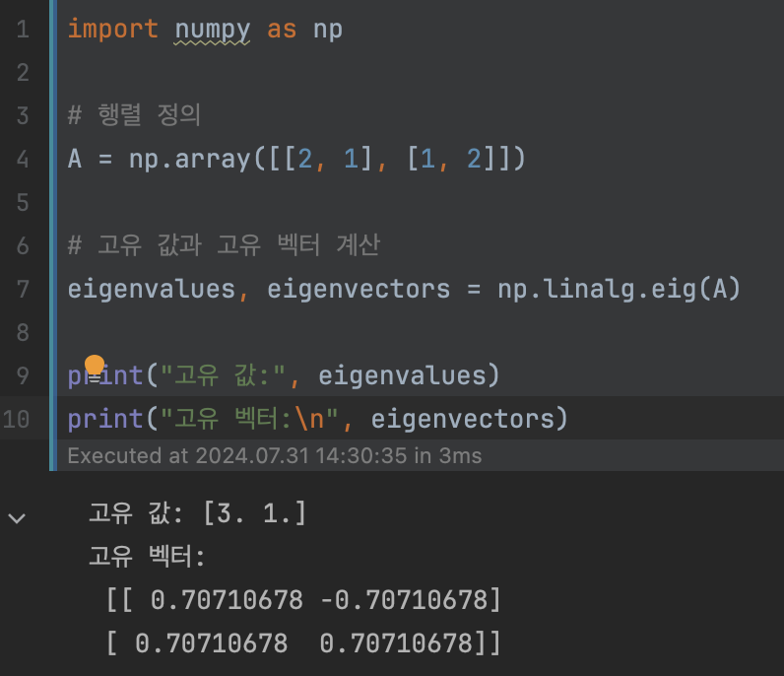The width and height of the screenshot is (784, 676).
Task: Collapse the cell output with the chevron
Action: tap(17, 518)
